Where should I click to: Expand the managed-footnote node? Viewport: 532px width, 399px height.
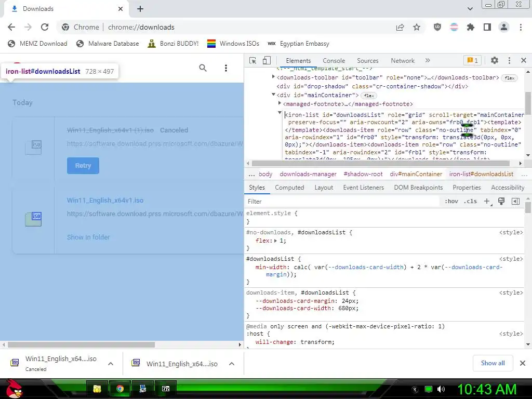(x=280, y=103)
